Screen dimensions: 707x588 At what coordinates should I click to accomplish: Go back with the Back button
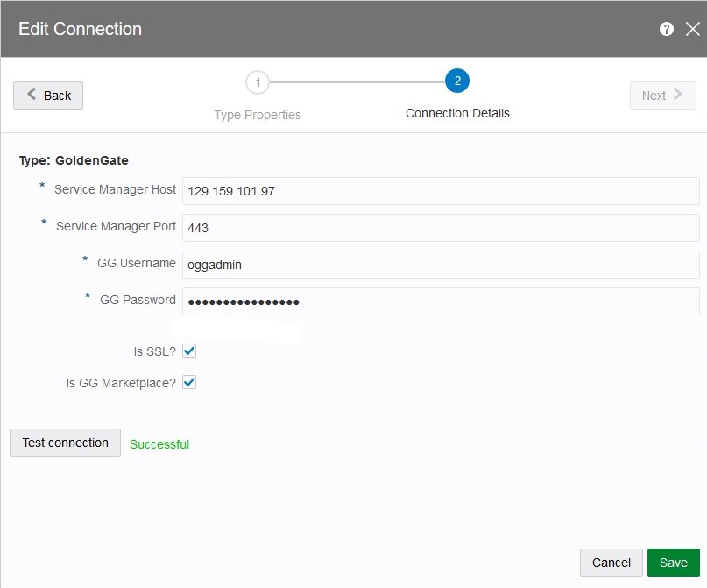click(x=48, y=96)
